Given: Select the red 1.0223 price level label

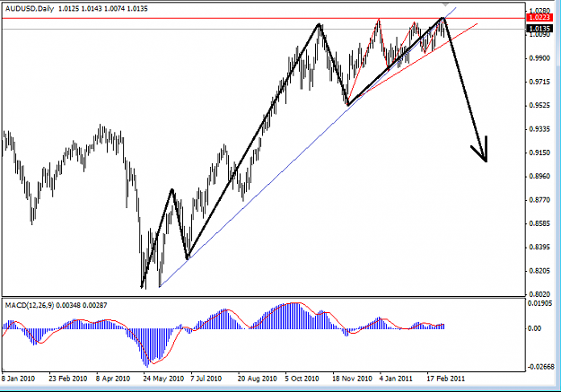Looking at the screenshot, I should click(539, 18).
